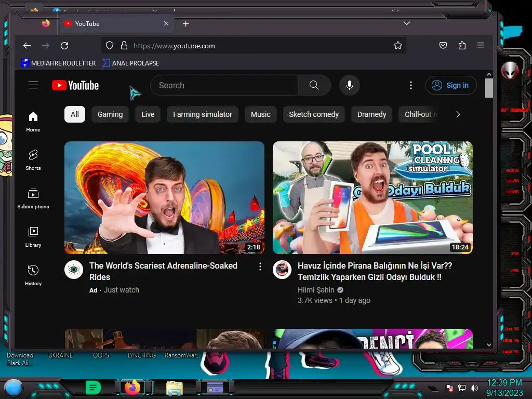Select the All filter chip

pyautogui.click(x=75, y=114)
